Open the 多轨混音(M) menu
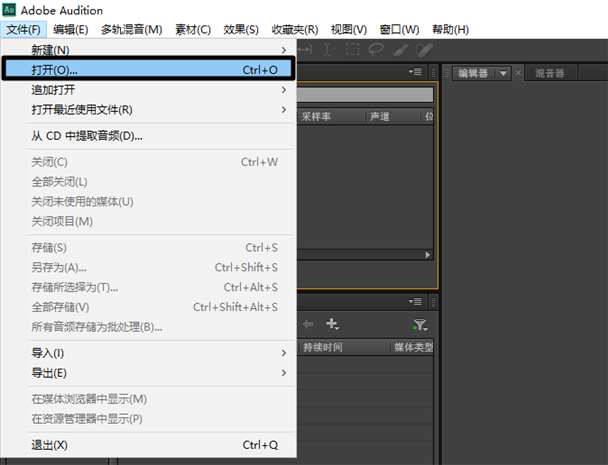608x465 pixels. [131, 29]
